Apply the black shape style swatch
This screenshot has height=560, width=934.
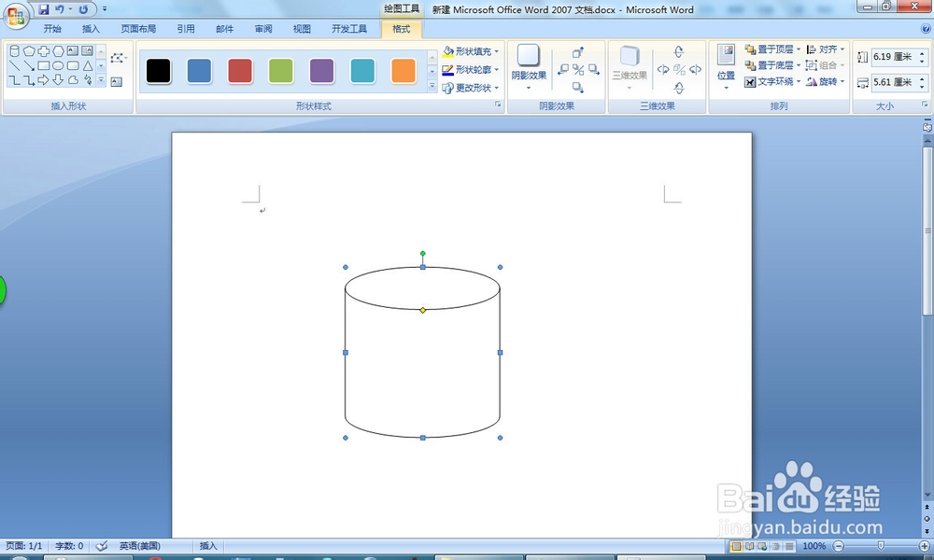(159, 71)
